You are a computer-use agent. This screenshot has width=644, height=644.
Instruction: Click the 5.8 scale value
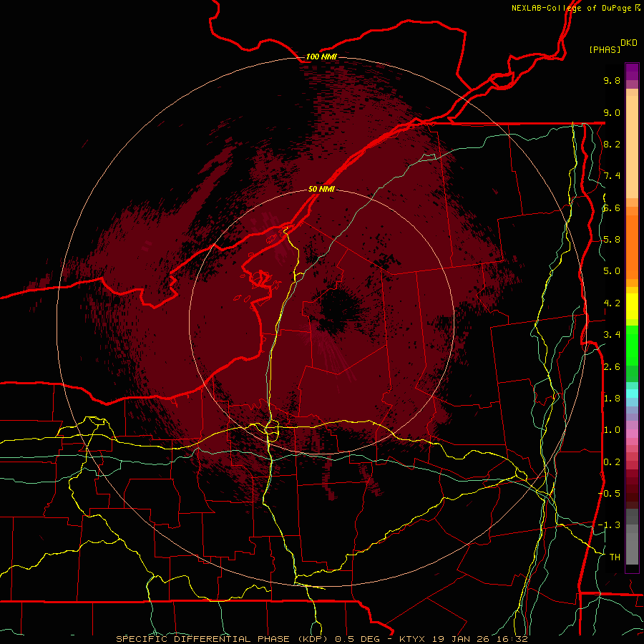[612, 240]
